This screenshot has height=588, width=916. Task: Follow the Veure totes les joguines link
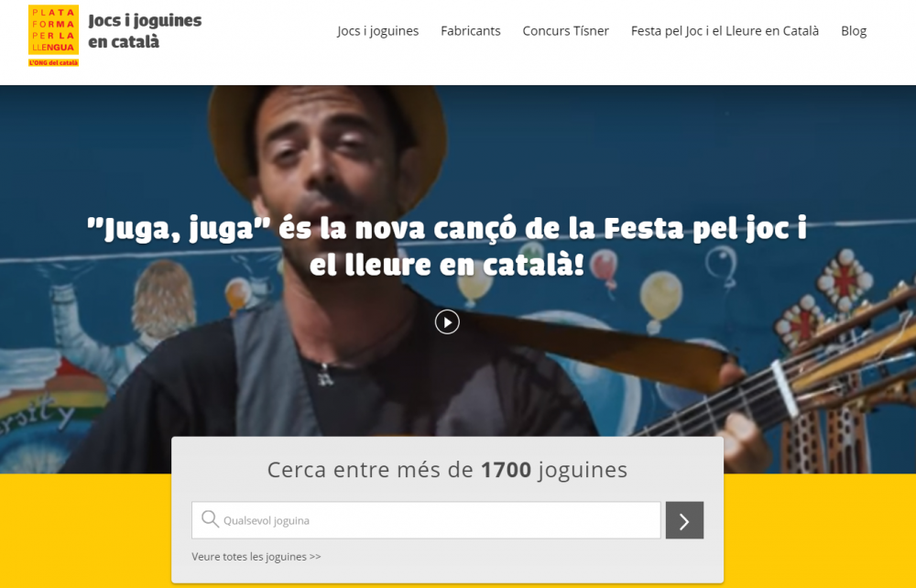coord(256,557)
